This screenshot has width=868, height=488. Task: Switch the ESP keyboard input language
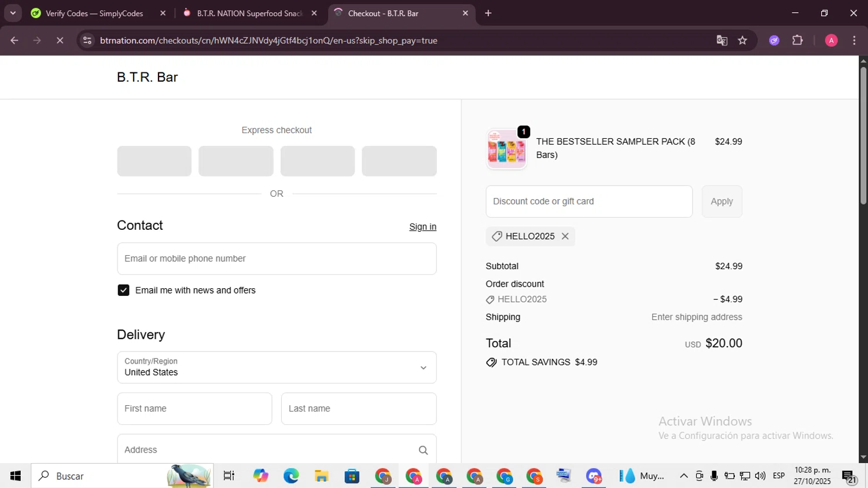pos(779,476)
